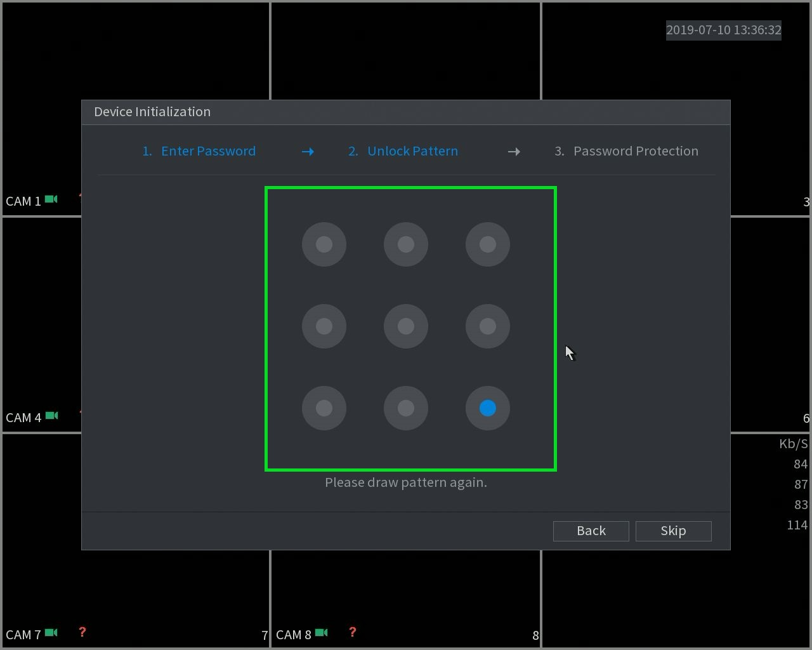
Task: Click the date and time overlay
Action: pos(724,30)
